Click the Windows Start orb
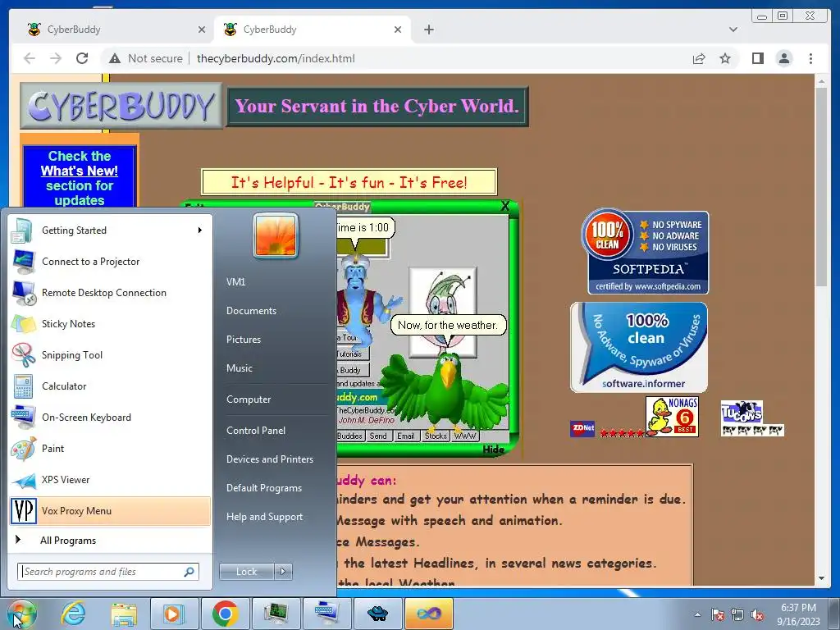The width and height of the screenshot is (840, 630). click(x=22, y=614)
